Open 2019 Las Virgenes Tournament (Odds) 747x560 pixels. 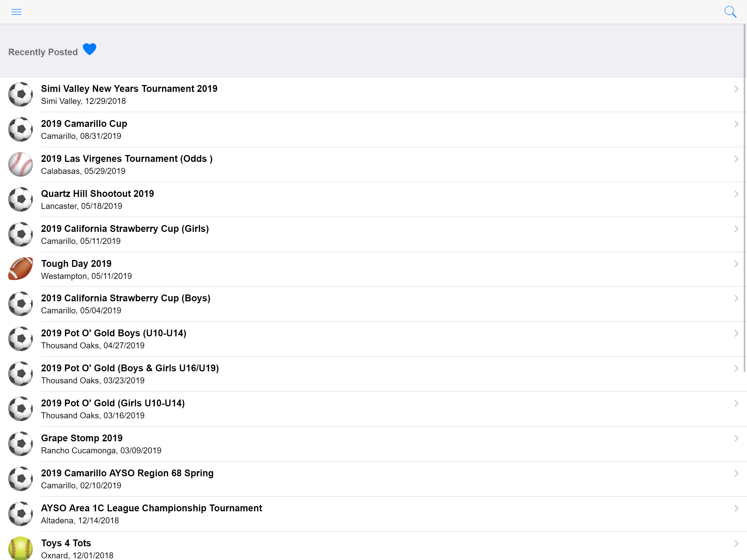127,158
